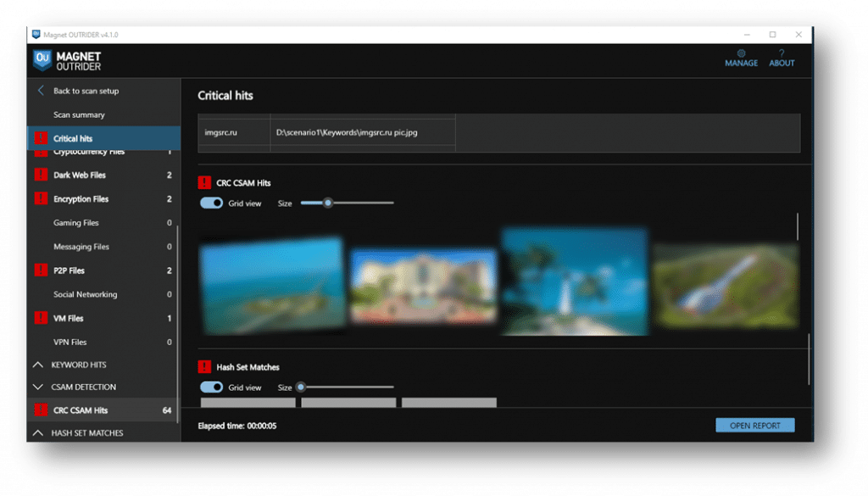The height and width of the screenshot is (496, 868).
Task: Click the Elapsed time status text
Action: click(x=237, y=426)
